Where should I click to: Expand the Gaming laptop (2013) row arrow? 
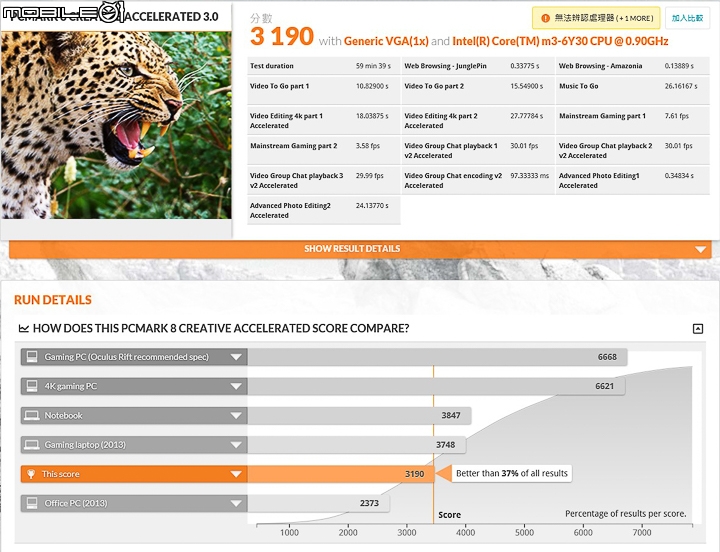tap(236, 445)
